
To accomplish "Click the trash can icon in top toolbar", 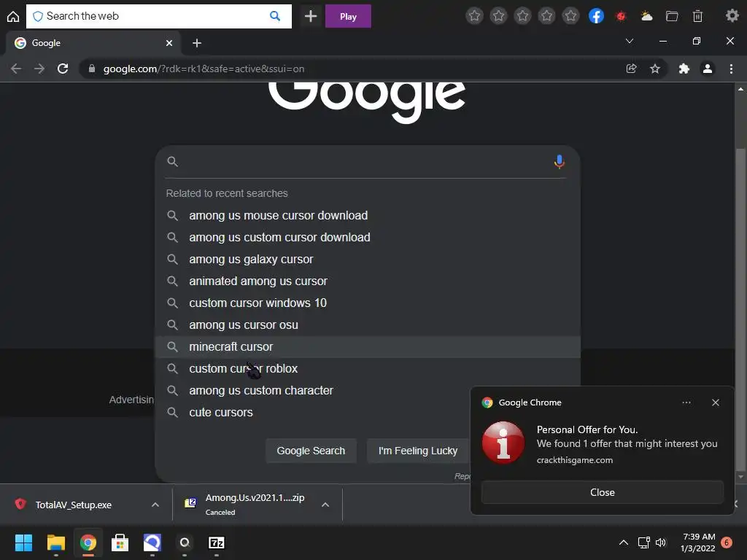I will 697,16.
